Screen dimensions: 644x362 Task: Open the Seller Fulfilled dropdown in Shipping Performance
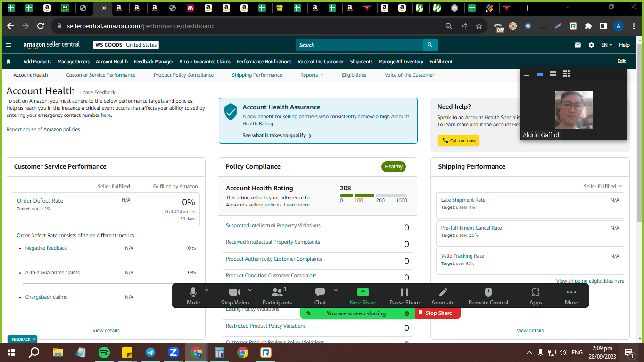coord(603,186)
